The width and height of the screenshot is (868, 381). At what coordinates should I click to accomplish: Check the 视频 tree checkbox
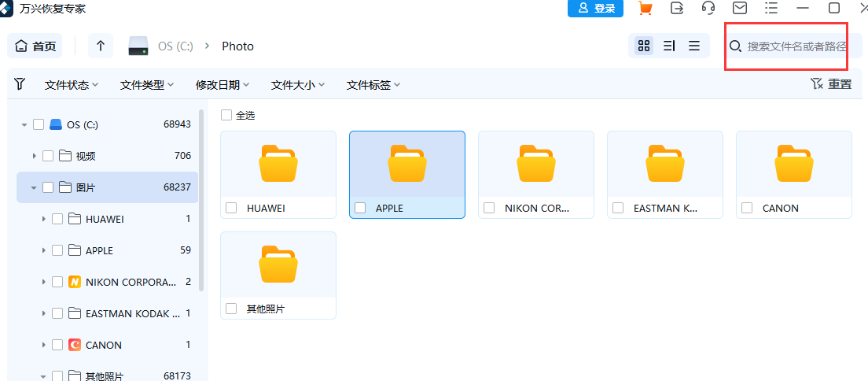click(x=48, y=156)
